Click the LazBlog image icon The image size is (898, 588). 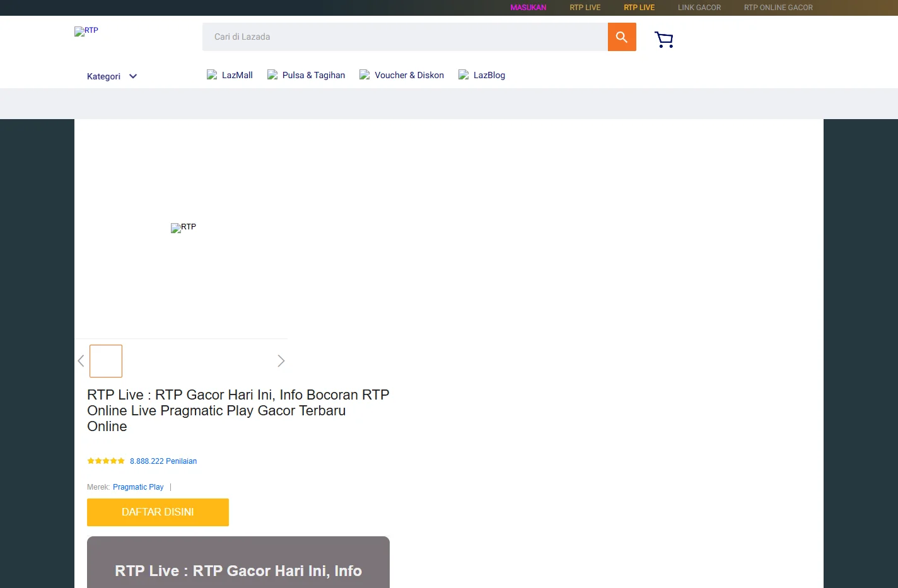point(464,74)
